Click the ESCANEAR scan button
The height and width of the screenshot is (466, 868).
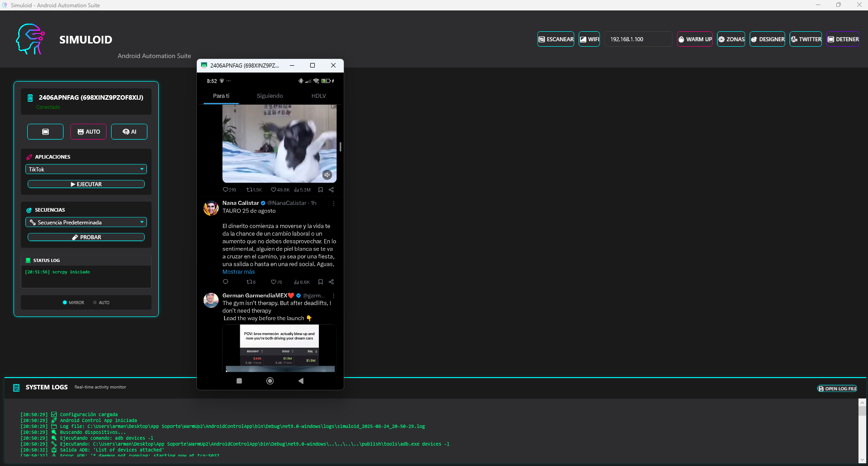tap(556, 39)
